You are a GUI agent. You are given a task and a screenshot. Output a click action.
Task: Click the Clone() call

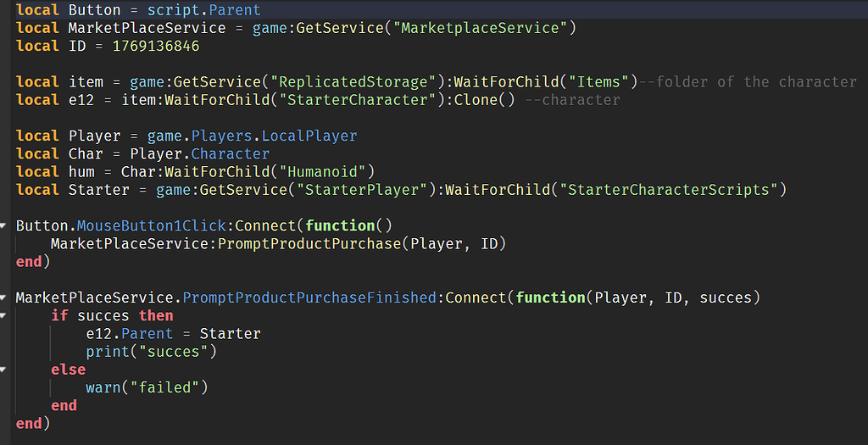pyautogui.click(x=485, y=100)
